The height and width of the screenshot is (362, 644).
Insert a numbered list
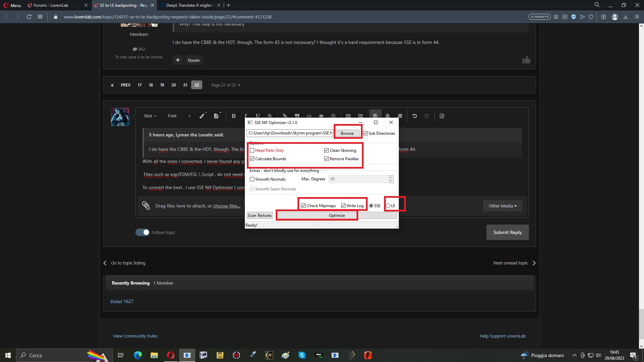361,116
